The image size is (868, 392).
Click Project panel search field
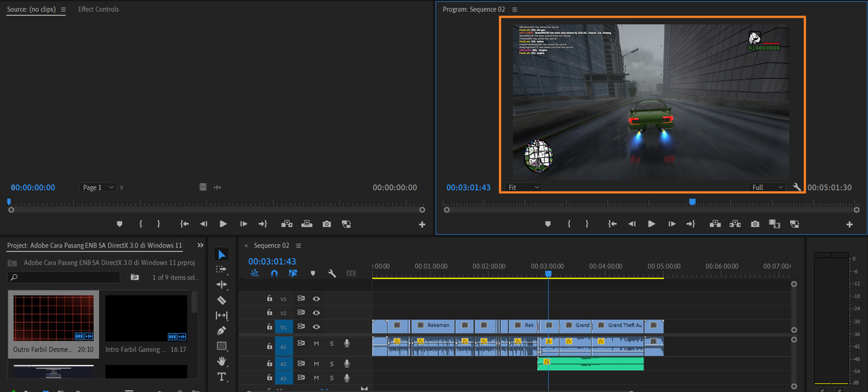(x=64, y=277)
